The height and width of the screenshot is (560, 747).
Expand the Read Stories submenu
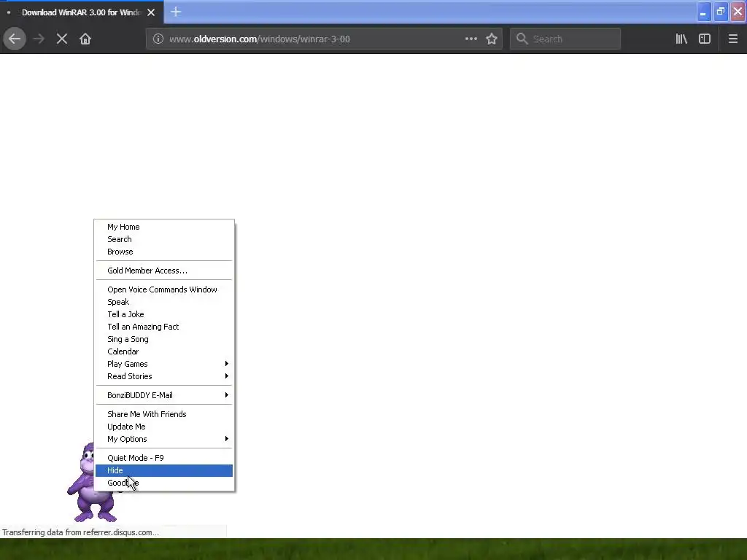164,376
